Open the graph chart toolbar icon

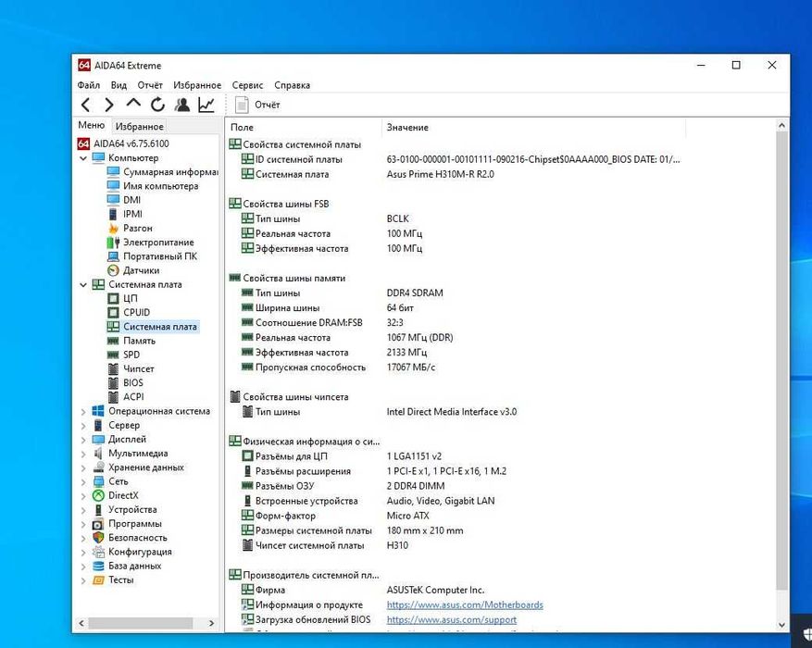point(206,105)
